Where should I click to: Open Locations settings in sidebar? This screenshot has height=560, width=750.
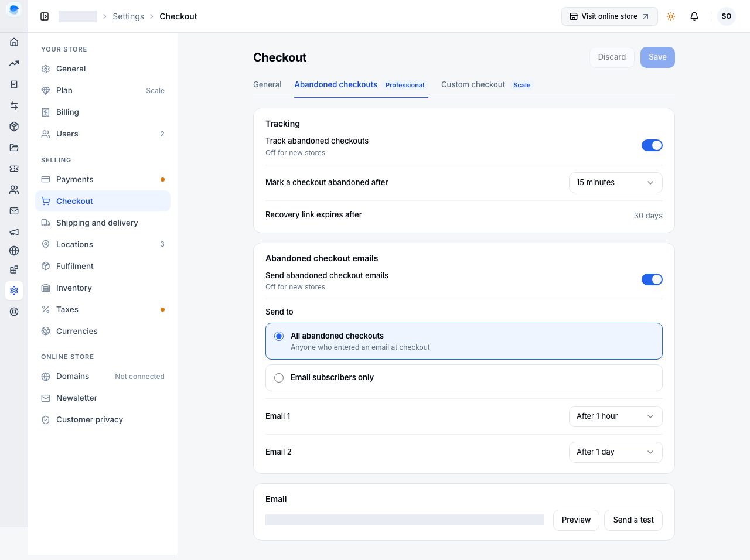coord(103,244)
